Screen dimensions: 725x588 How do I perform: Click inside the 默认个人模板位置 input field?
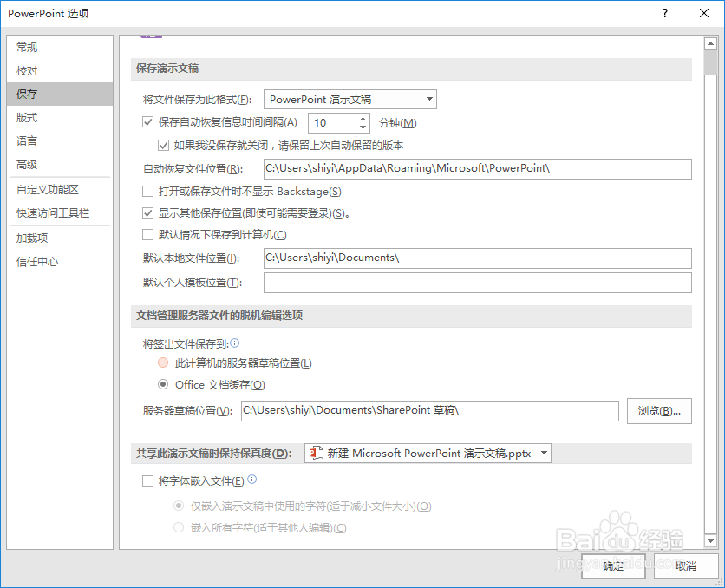tap(477, 282)
